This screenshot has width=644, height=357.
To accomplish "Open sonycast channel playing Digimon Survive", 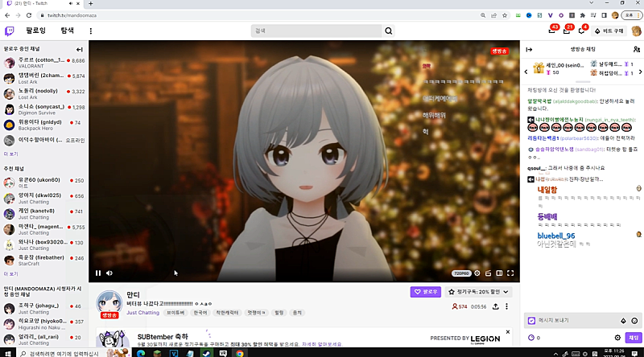I will coord(44,109).
